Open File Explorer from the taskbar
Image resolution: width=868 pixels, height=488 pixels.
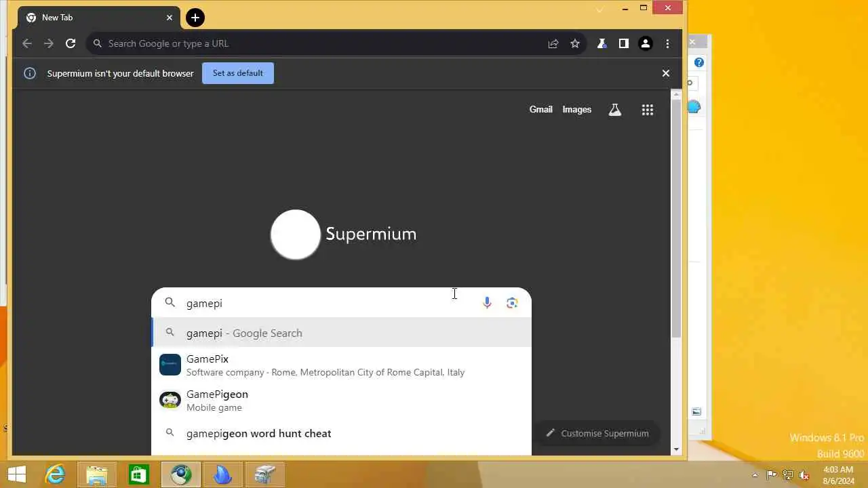pos(97,474)
